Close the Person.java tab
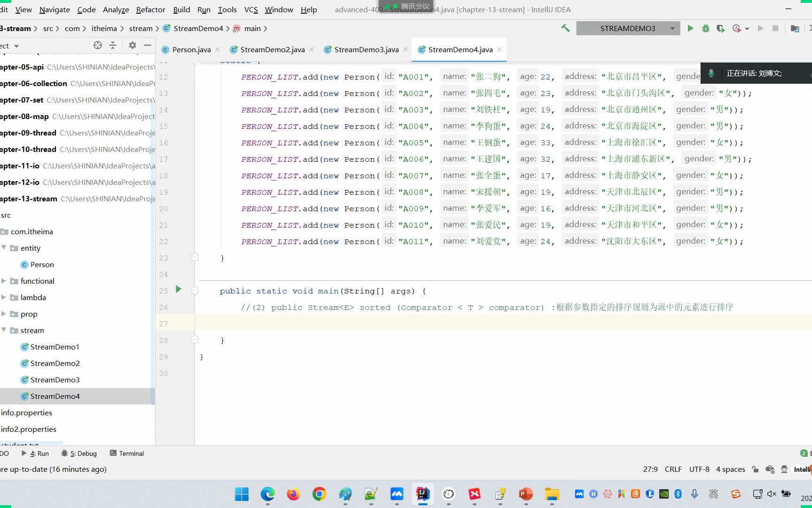The width and height of the screenshot is (812, 508). [x=218, y=49]
